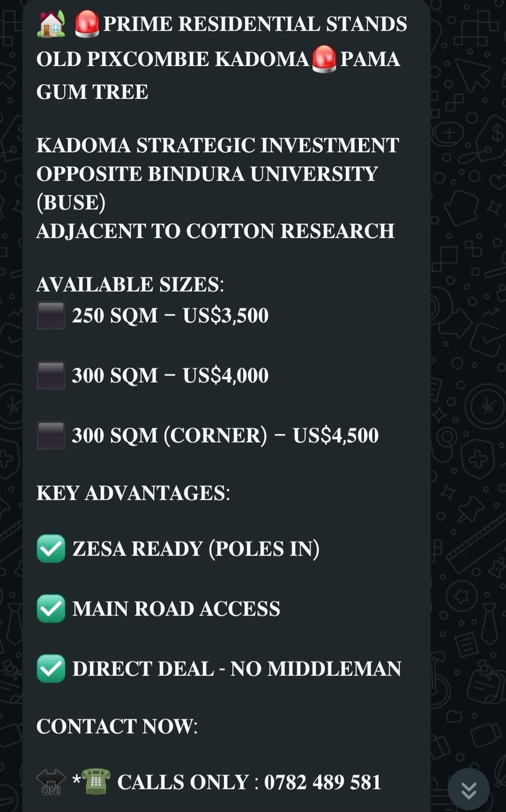
Task: Click the green check beside MAIN ROAD ACCESS
Action: [51, 609]
